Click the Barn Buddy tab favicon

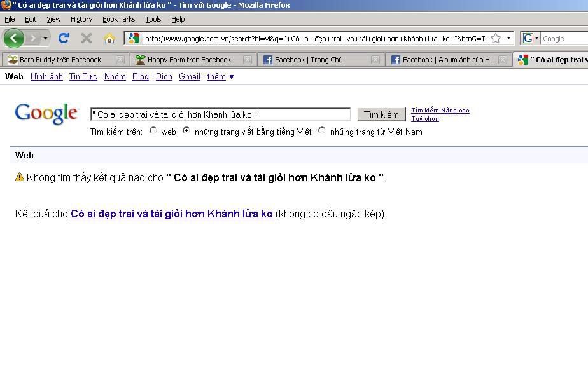(12, 60)
